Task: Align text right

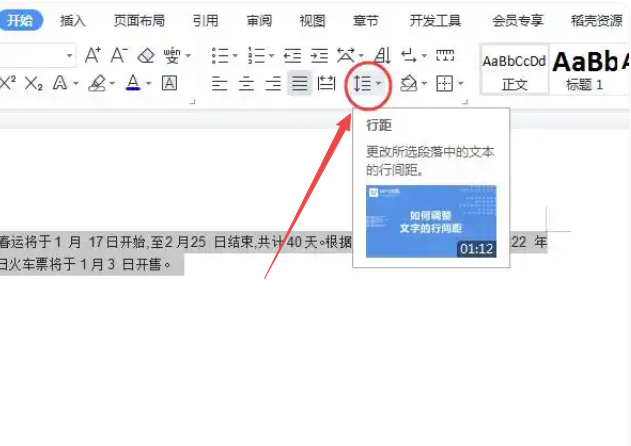Action: coord(273,83)
